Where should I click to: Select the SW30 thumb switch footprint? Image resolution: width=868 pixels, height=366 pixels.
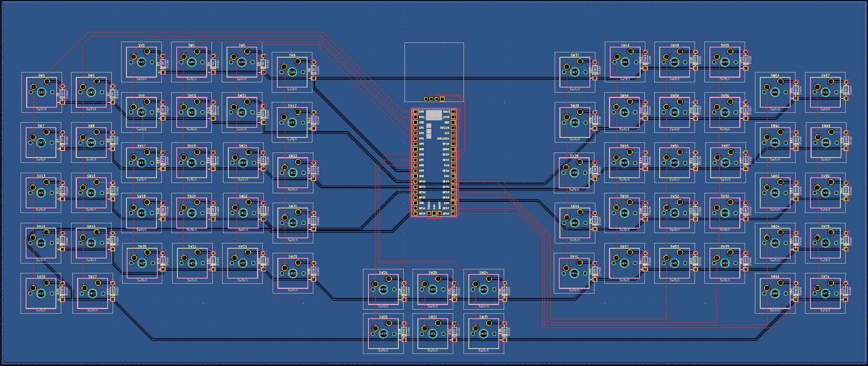click(433, 289)
